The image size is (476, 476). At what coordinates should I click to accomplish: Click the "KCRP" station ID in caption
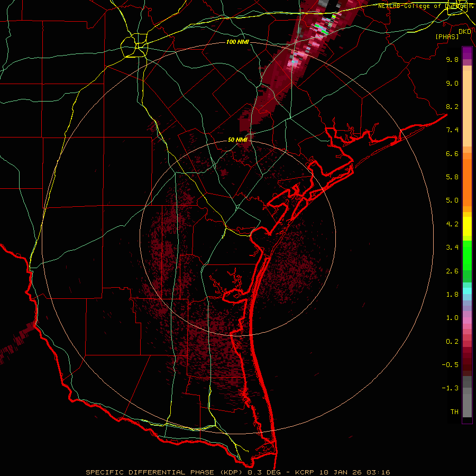(x=304, y=472)
